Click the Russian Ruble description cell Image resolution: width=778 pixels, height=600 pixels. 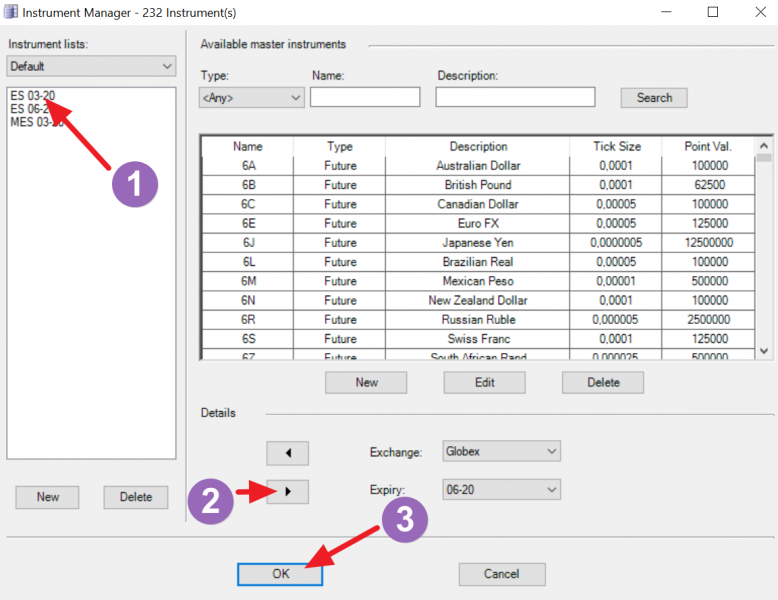tap(478, 320)
